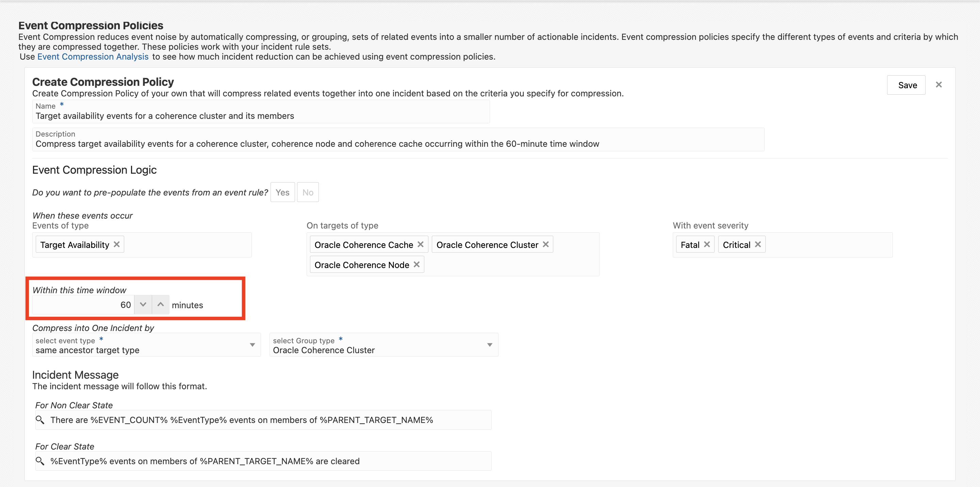The width and height of the screenshot is (980, 487).
Task: Save the compression policy
Action: [907, 85]
